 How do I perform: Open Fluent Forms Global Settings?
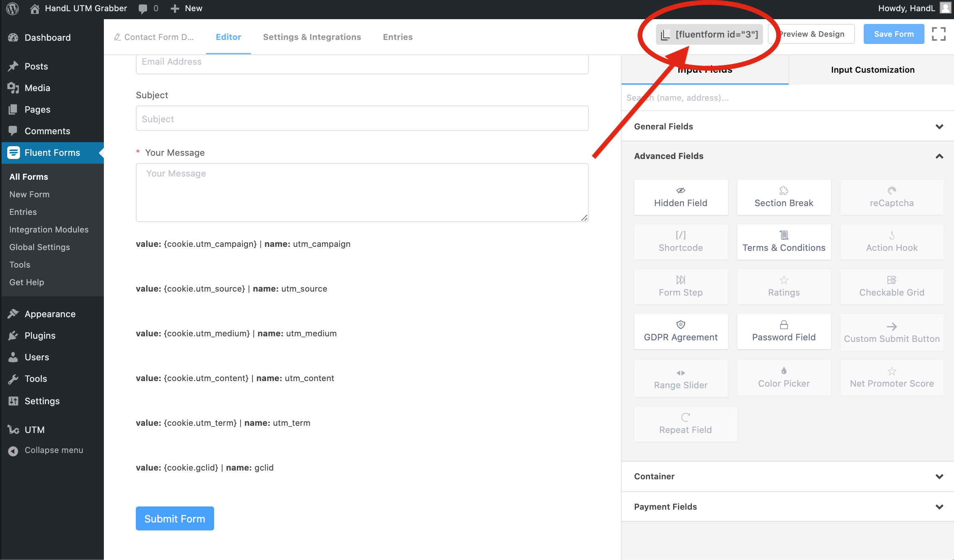(40, 247)
